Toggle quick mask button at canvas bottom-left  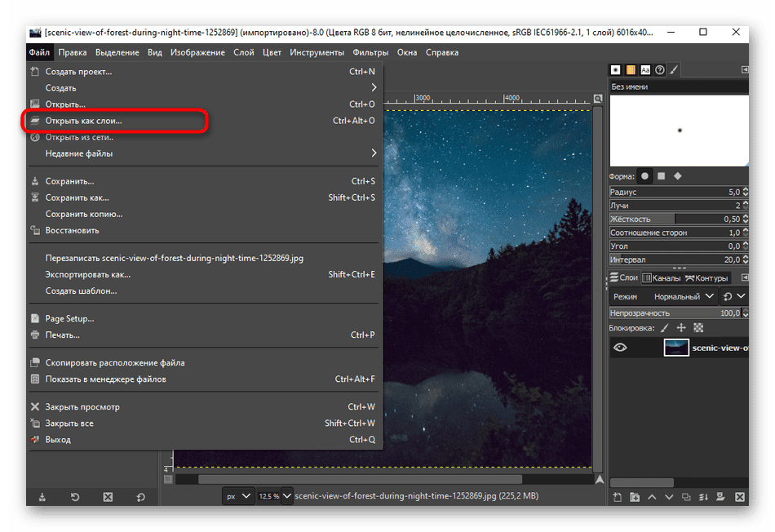[x=168, y=479]
